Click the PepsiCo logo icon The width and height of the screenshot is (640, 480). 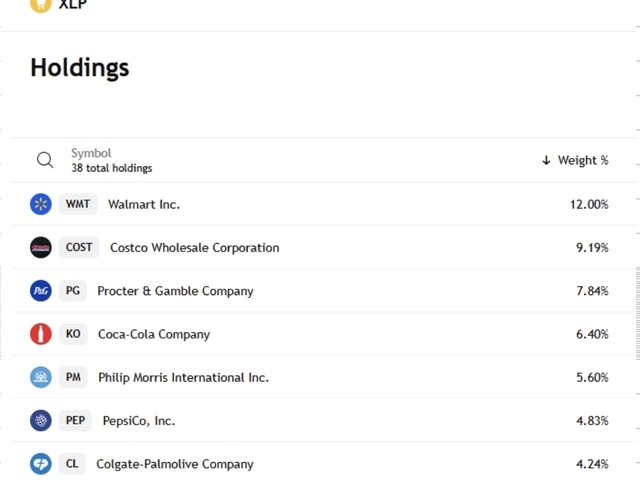[x=41, y=421]
